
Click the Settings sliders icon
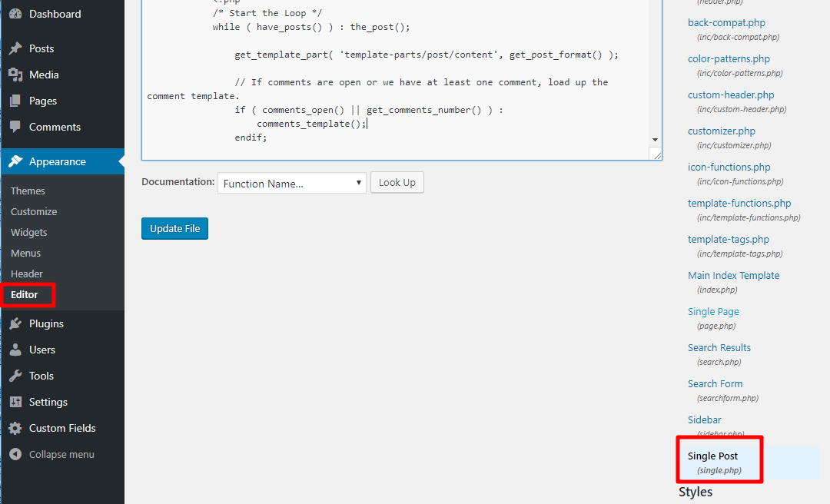tap(15, 402)
